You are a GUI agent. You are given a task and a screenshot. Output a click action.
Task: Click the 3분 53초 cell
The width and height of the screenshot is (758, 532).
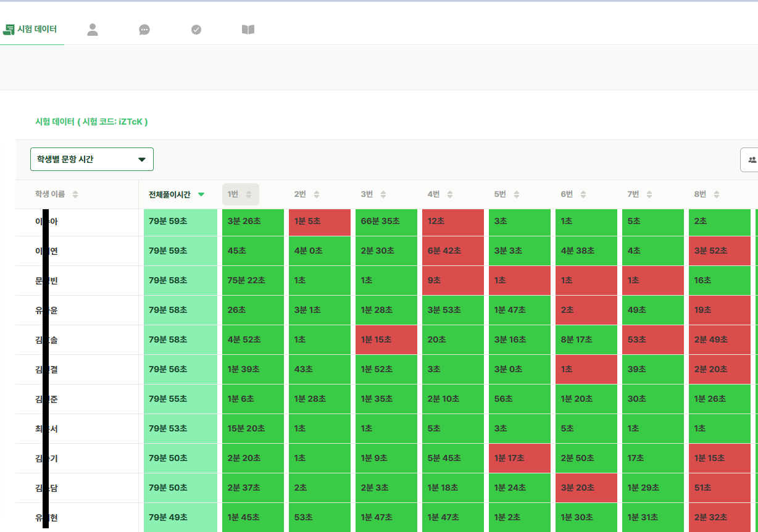pos(453,310)
